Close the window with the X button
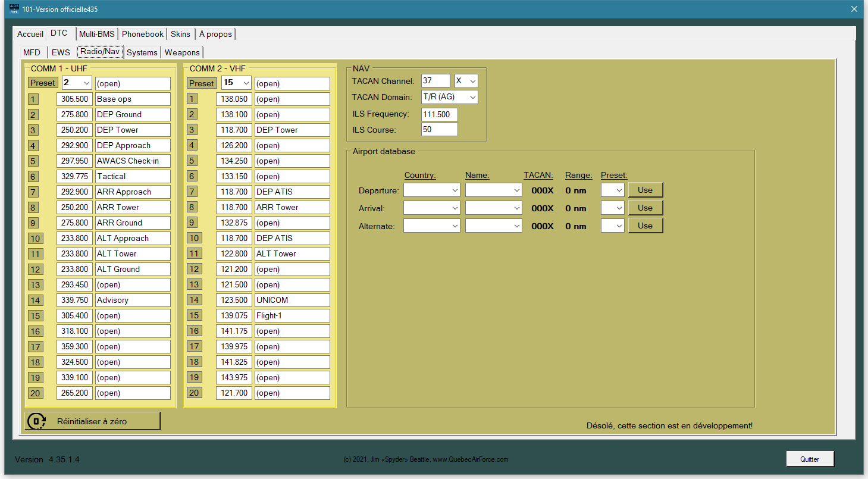The width and height of the screenshot is (868, 479). point(854,9)
